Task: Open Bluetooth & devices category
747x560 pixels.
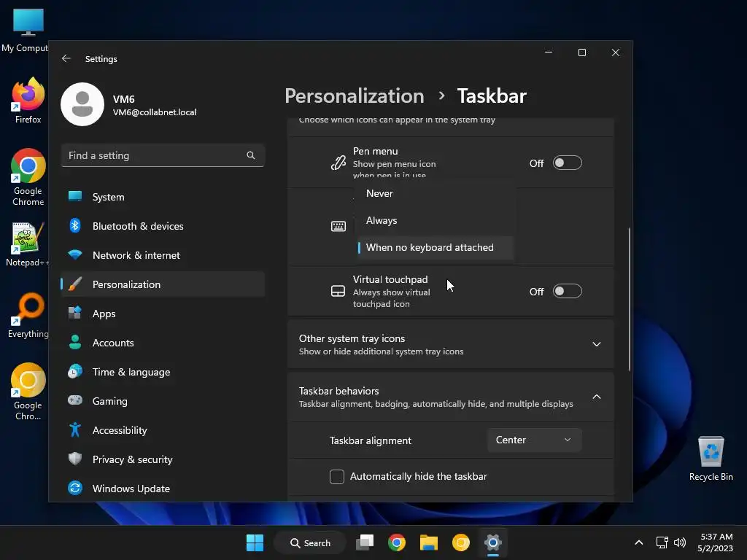Action: coord(163,226)
